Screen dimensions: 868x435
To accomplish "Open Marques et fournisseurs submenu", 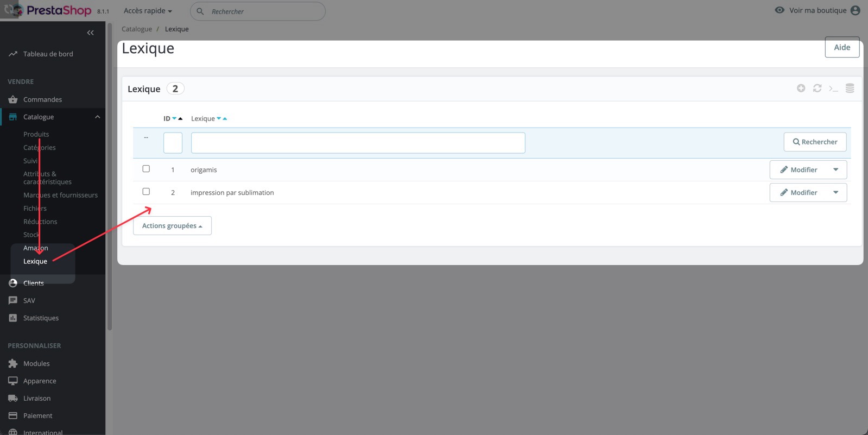I will point(60,195).
